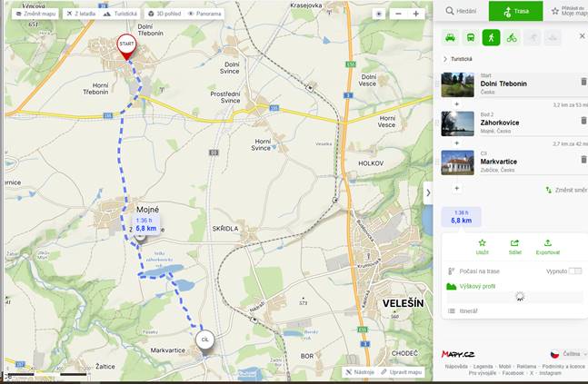This screenshot has height=384, width=588.
Task: Click the Markvartice church thumbnail
Action: [457, 162]
